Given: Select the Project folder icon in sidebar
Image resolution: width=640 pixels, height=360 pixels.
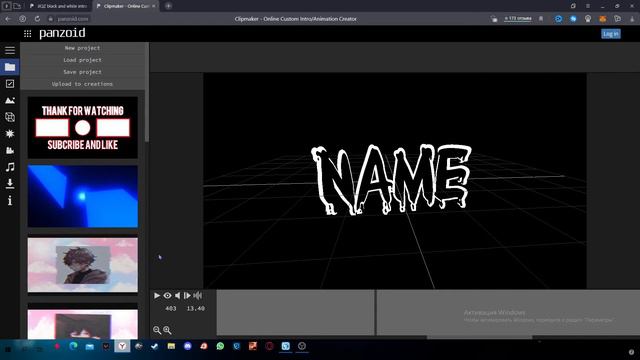Looking at the screenshot, I should [x=10, y=67].
